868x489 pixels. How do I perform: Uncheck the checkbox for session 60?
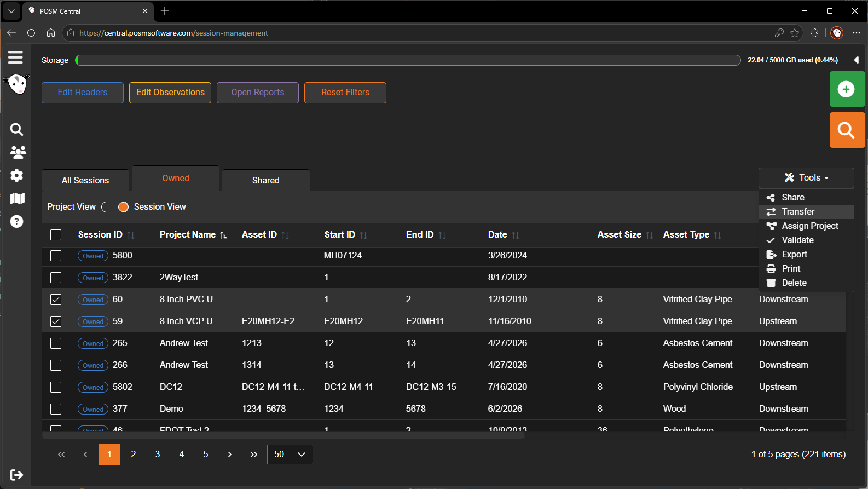pyautogui.click(x=56, y=300)
